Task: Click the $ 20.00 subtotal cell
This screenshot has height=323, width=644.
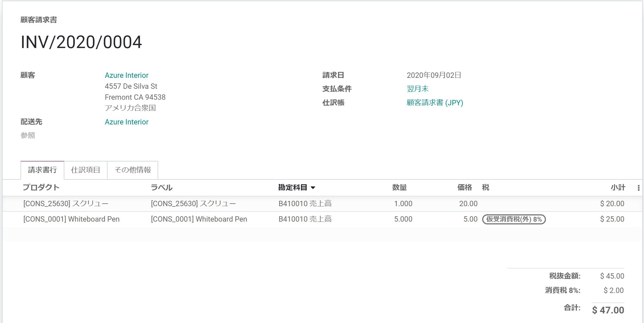Action: (612, 204)
